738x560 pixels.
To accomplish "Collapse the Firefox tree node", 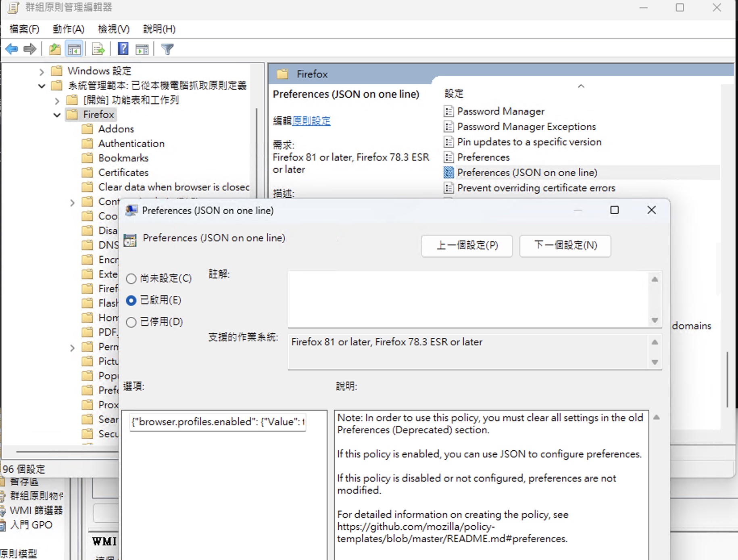I will pos(57,115).
